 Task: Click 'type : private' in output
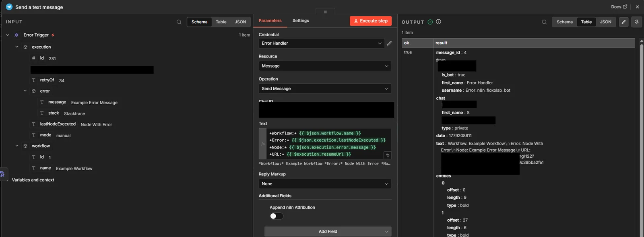[455, 128]
